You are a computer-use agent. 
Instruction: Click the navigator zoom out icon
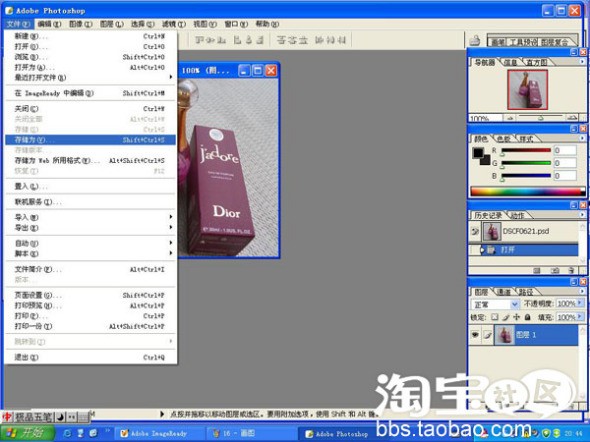(510, 118)
